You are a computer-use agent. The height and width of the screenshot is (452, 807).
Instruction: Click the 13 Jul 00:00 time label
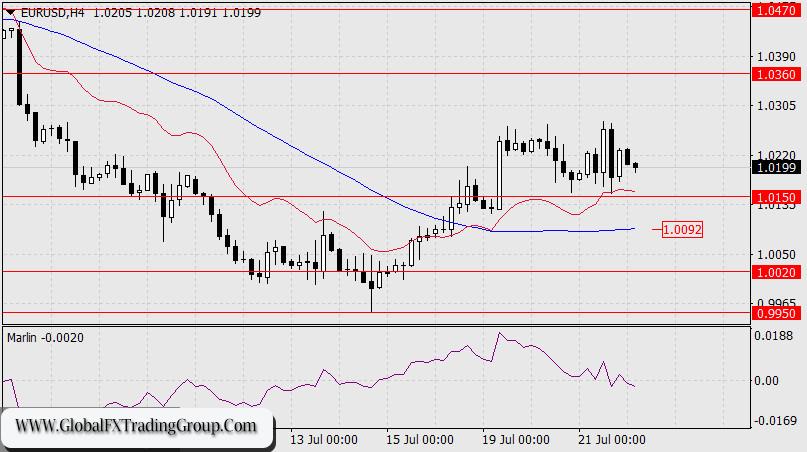click(324, 440)
